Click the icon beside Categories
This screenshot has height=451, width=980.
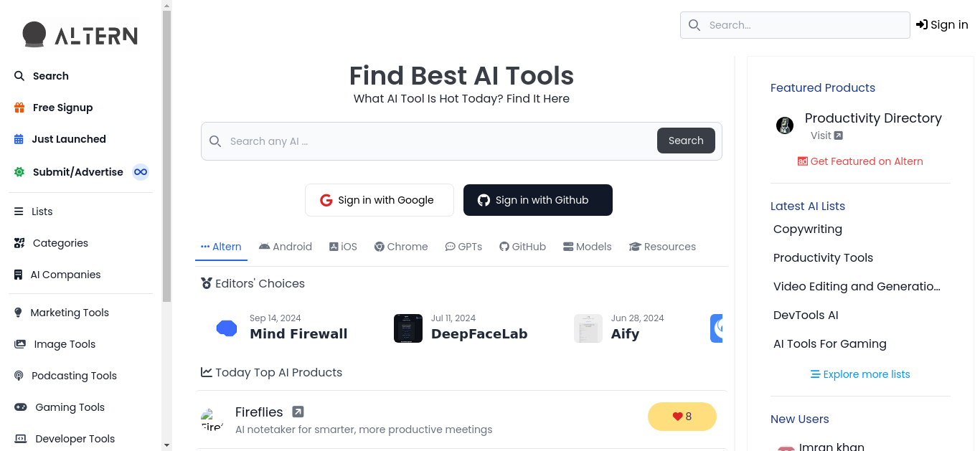(19, 243)
